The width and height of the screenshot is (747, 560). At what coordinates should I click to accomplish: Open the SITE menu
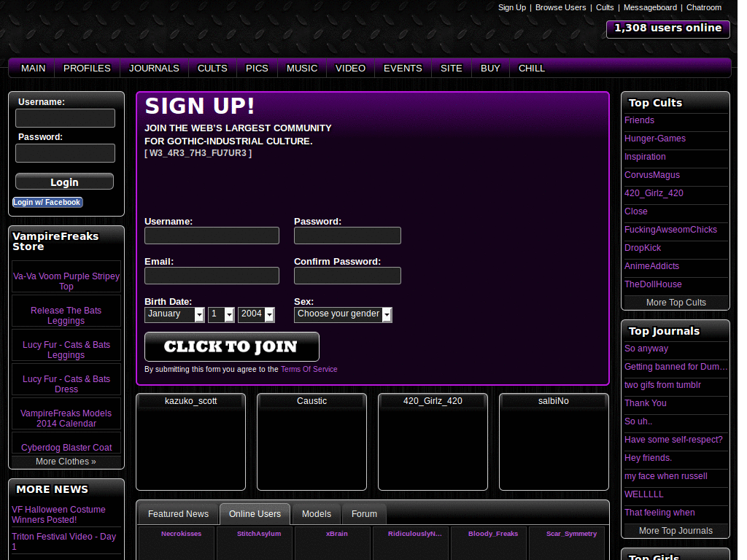pyautogui.click(x=452, y=68)
